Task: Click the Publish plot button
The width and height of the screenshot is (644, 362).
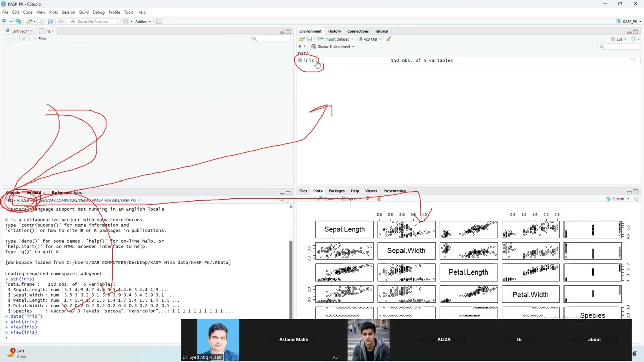Action: [x=615, y=199]
